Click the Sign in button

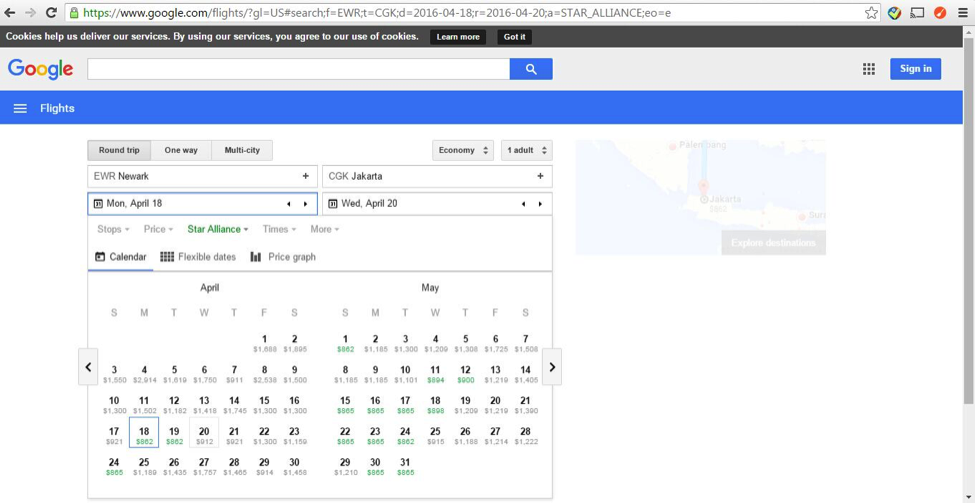pyautogui.click(x=915, y=69)
